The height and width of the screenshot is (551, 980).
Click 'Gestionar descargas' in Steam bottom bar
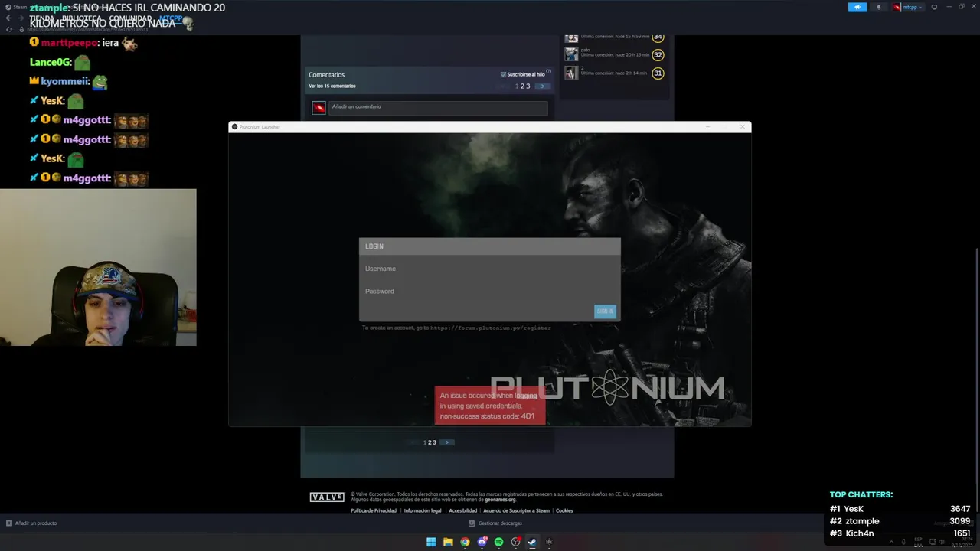(495, 523)
